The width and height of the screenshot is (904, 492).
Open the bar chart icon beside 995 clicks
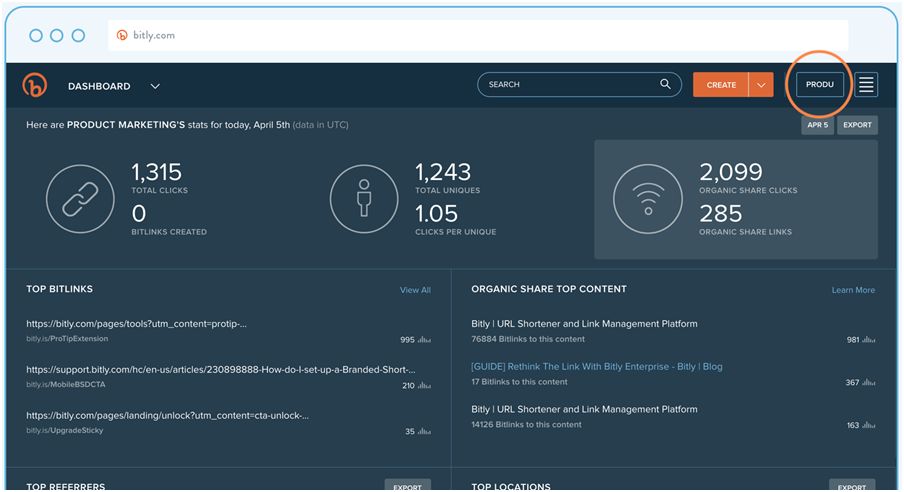[x=424, y=340]
